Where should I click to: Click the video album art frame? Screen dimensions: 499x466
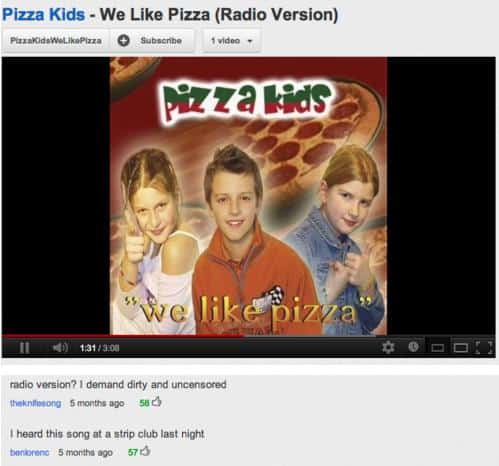click(248, 196)
